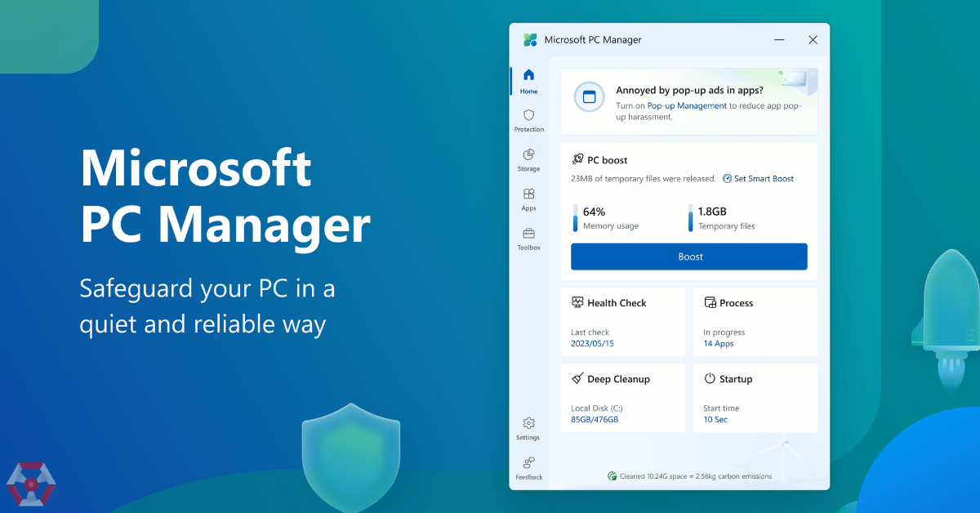Image resolution: width=980 pixels, height=513 pixels.
Task: Click the Temporary files level bar
Action: [x=690, y=218]
